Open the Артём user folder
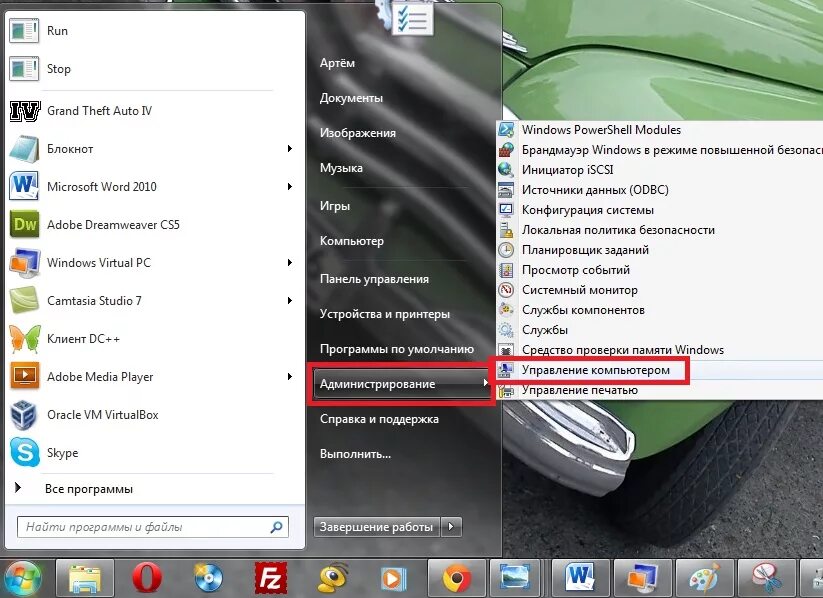Screen dimensions: 823x598 point(337,63)
